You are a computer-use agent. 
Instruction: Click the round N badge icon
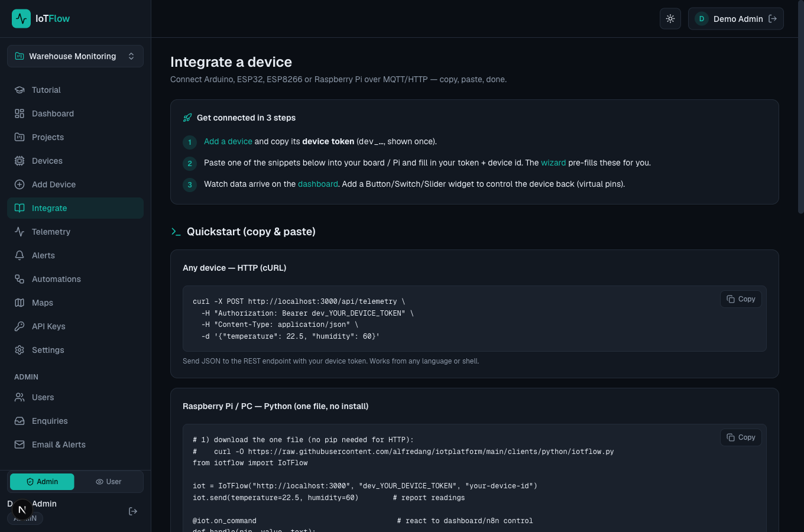click(x=22, y=510)
